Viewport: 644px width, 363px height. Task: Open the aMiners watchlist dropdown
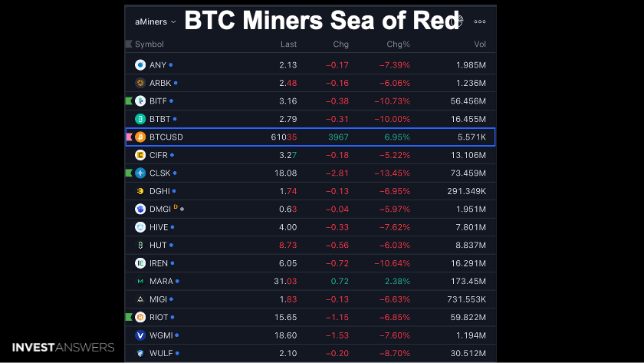pyautogui.click(x=155, y=21)
